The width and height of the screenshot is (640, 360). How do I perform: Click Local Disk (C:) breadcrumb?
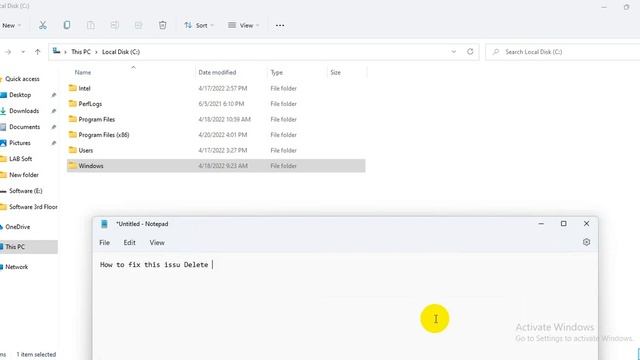click(121, 52)
